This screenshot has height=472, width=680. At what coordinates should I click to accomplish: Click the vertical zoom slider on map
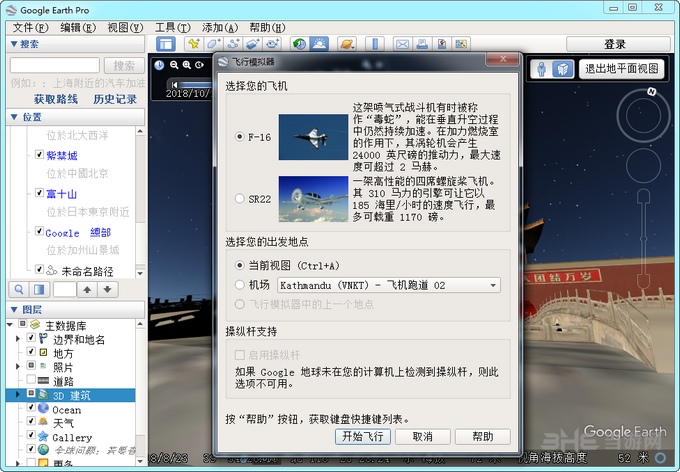643,238
